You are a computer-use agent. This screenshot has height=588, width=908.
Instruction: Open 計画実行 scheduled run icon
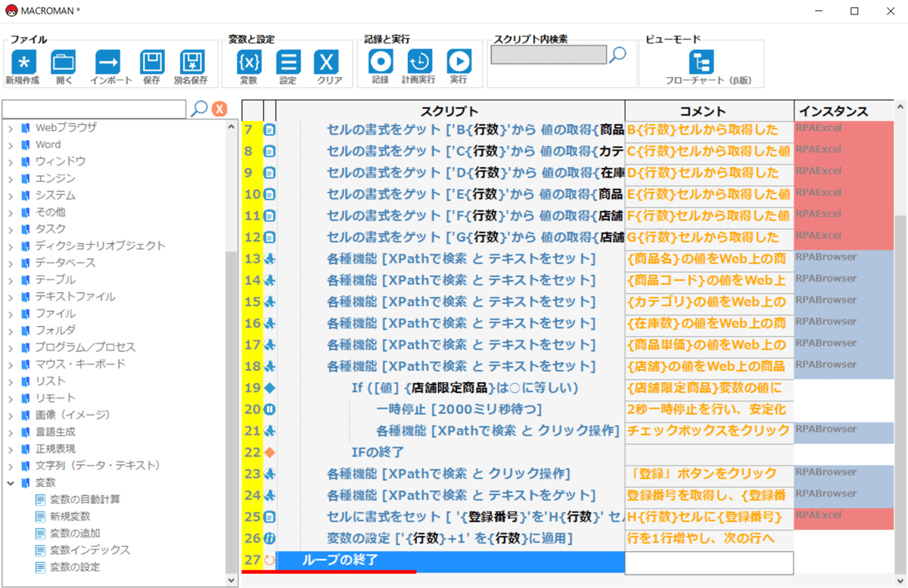(x=420, y=62)
